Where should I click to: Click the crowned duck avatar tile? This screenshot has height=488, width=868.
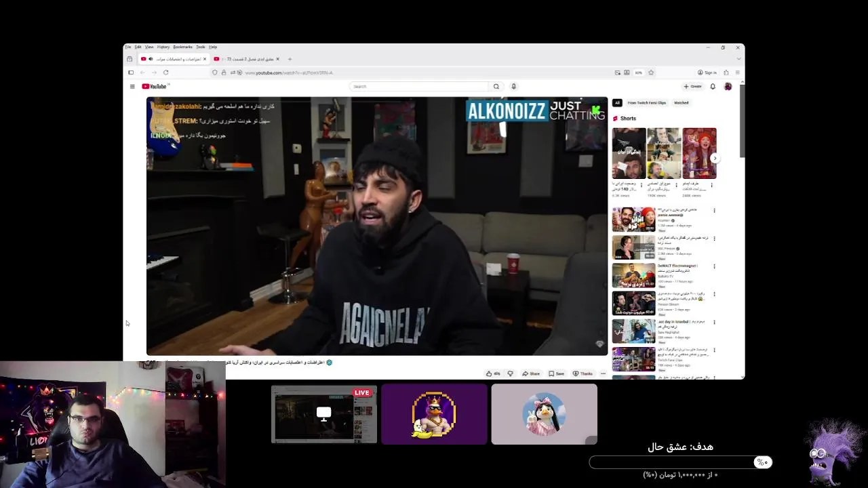pyautogui.click(x=434, y=415)
